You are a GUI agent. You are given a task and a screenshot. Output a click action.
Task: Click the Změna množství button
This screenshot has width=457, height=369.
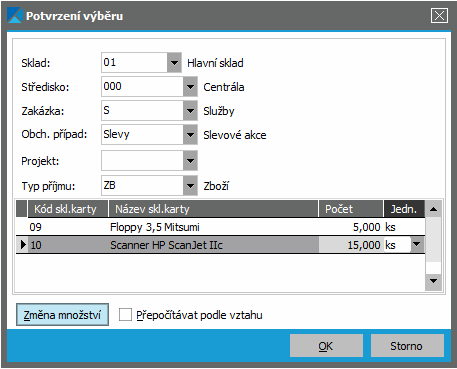[x=62, y=315]
